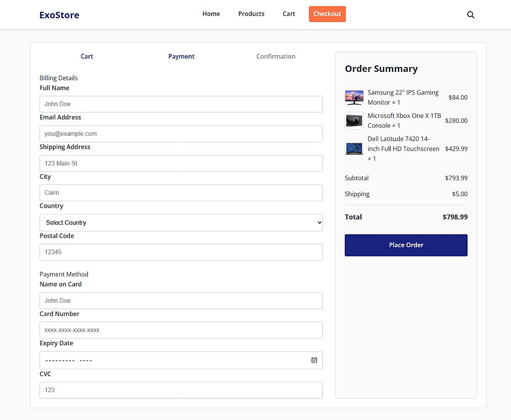511x420 pixels.
Task: Click the shipping cost $5.00
Action: pyautogui.click(x=459, y=194)
